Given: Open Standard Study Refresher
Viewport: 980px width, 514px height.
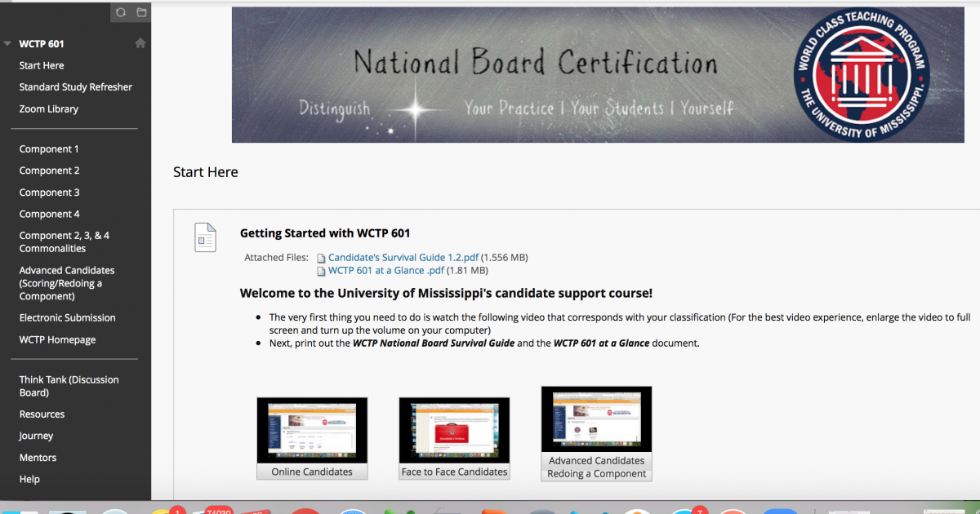Looking at the screenshot, I should coord(76,87).
